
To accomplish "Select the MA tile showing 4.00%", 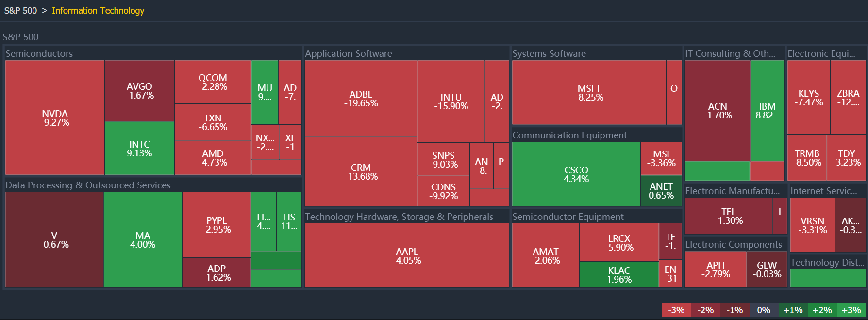I will tap(143, 239).
